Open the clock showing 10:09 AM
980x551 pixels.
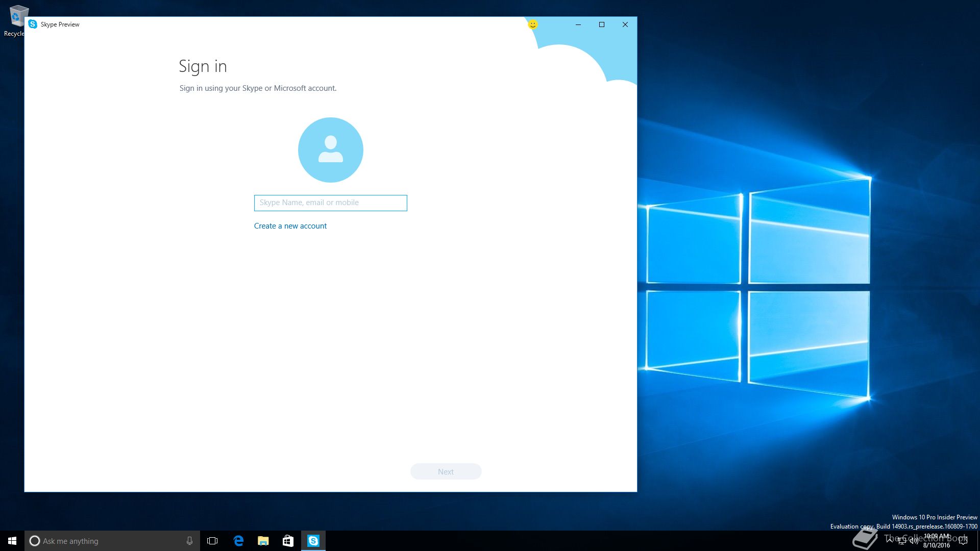(x=937, y=541)
